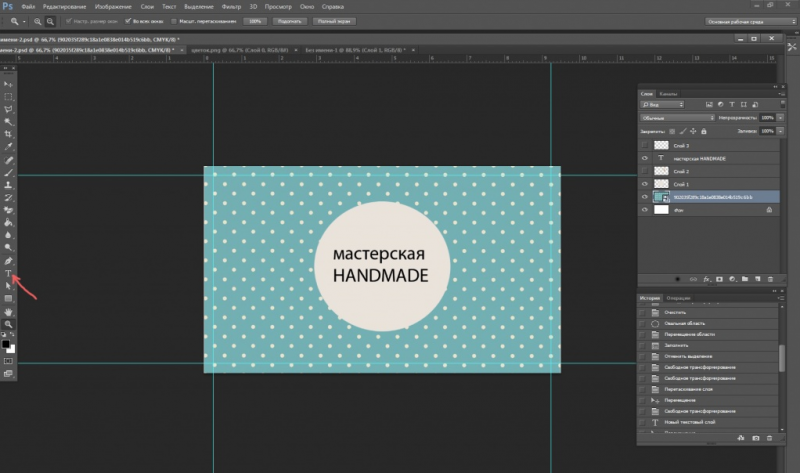Pick the Hand tool

(9, 311)
